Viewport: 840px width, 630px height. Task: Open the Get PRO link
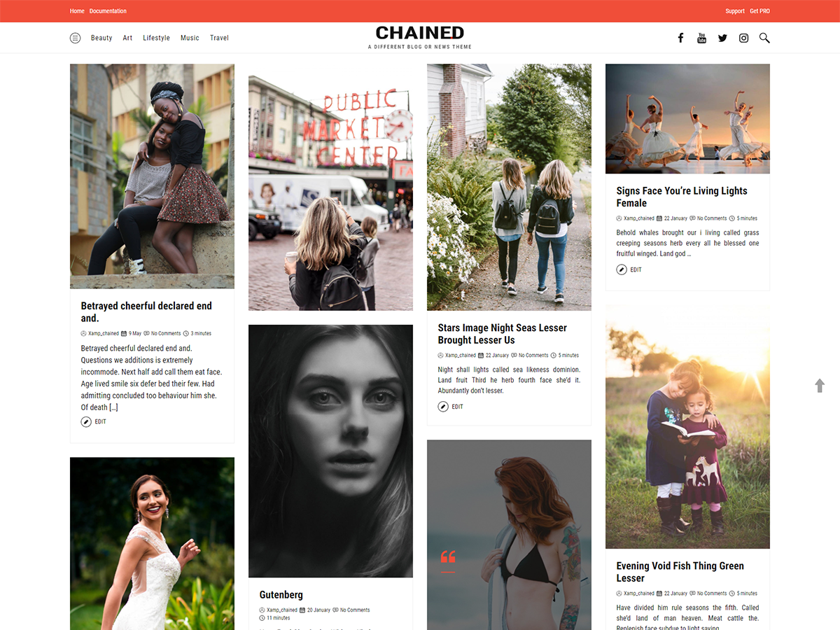759,11
